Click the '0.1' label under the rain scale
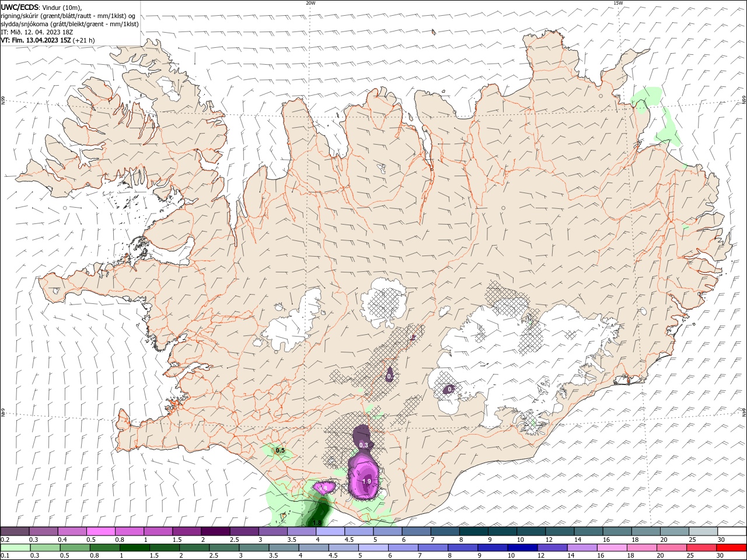 pos(5,556)
